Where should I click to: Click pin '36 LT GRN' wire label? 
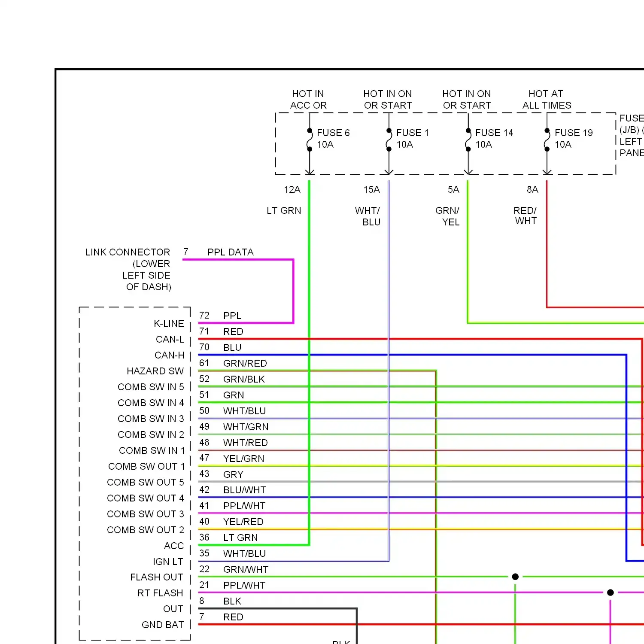[x=228, y=538]
